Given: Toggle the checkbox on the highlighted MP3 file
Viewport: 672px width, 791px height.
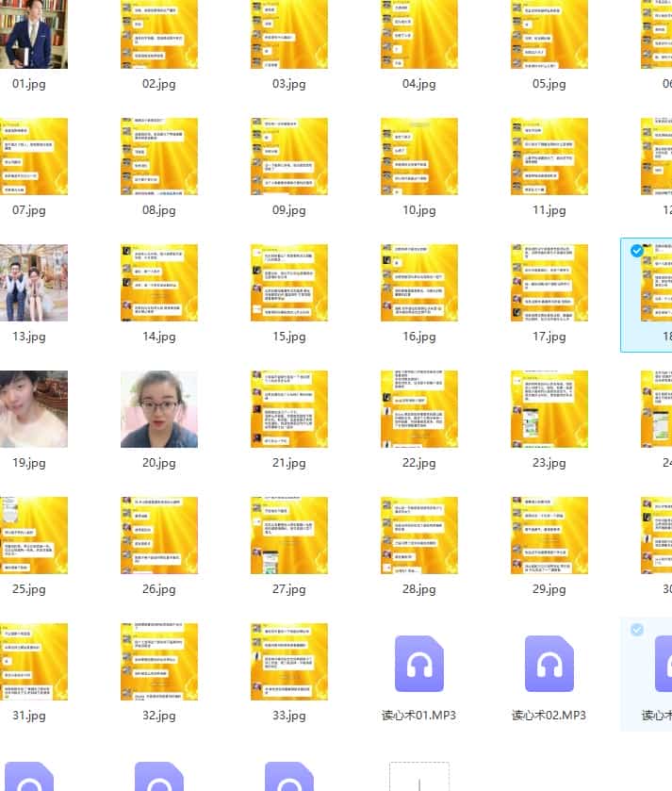Looking at the screenshot, I should pyautogui.click(x=636, y=629).
